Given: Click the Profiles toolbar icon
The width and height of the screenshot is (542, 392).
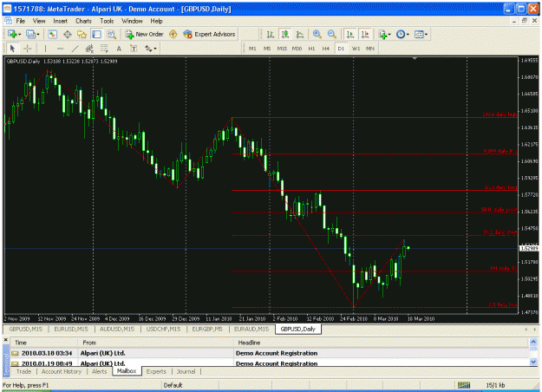Looking at the screenshot, I should 30,34.
